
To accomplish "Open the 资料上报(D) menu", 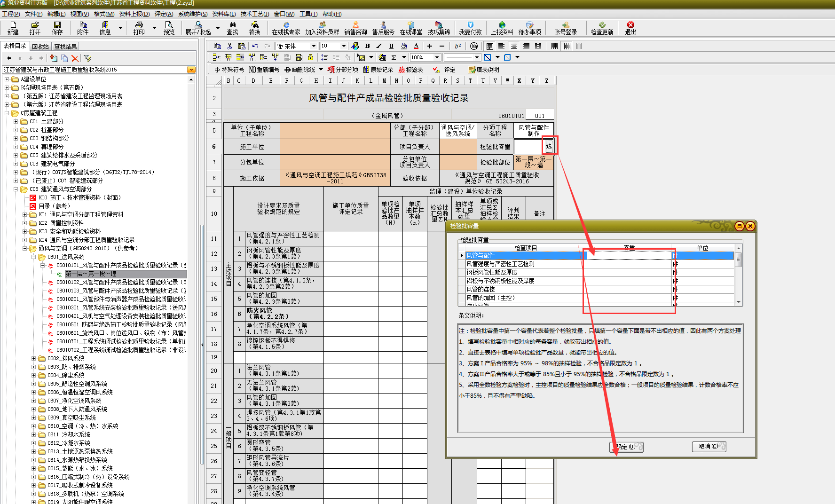I will coord(134,14).
